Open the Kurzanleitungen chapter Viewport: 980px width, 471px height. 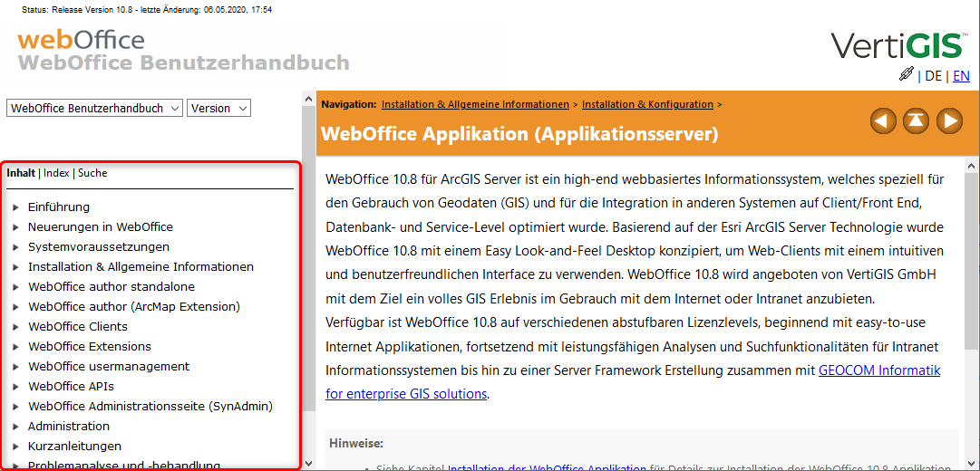74,446
